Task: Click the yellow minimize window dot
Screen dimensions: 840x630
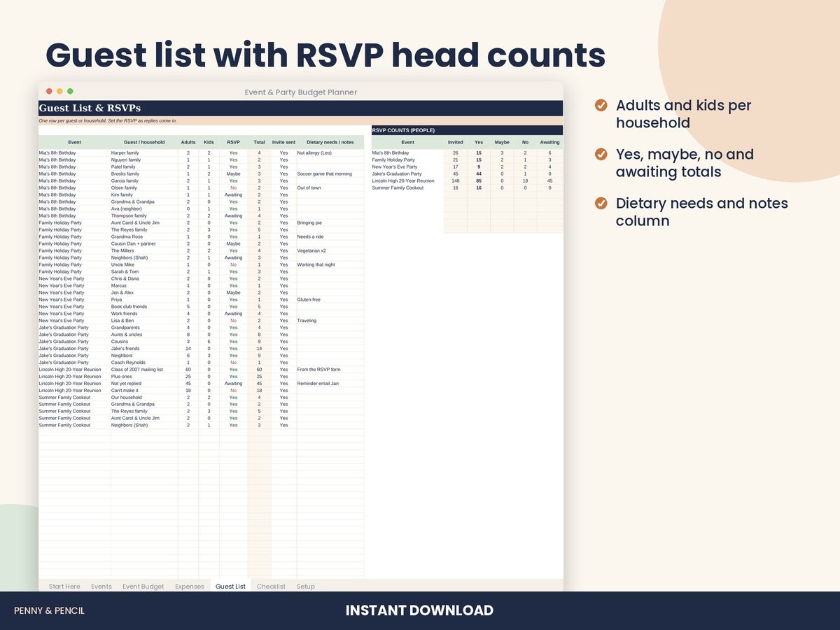Action: [59, 91]
